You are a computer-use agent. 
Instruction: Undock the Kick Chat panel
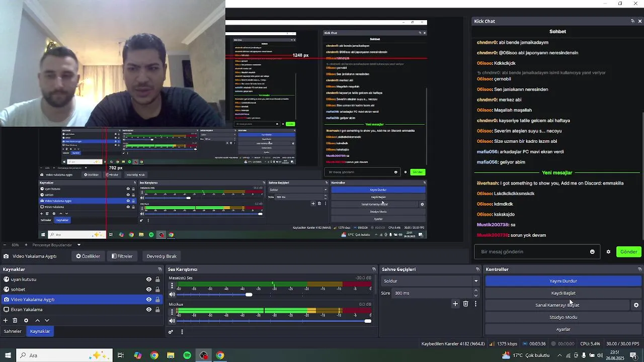click(632, 21)
